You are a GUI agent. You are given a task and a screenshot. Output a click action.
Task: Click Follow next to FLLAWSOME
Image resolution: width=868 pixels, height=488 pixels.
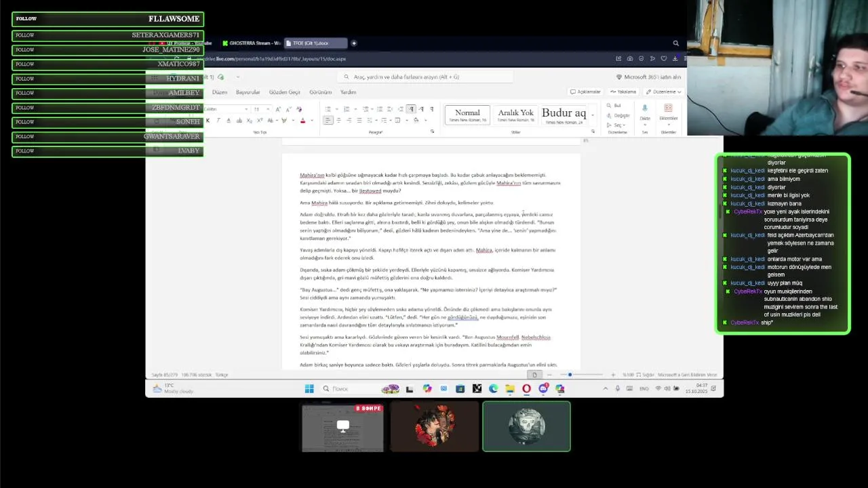26,18
